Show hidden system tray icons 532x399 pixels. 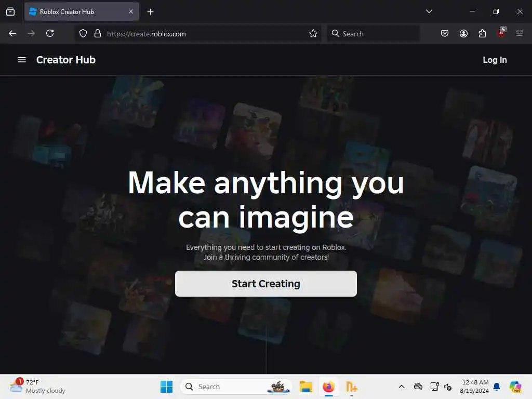[402, 387]
